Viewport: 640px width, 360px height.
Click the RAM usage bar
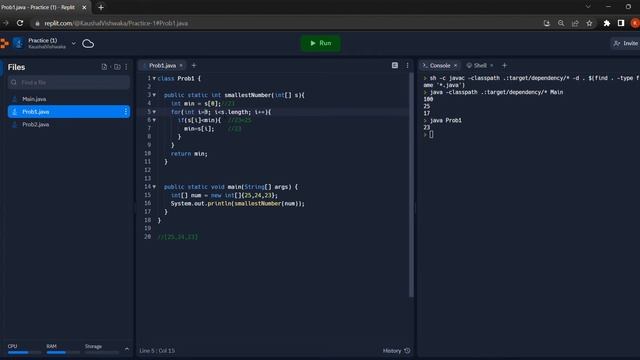point(63,352)
